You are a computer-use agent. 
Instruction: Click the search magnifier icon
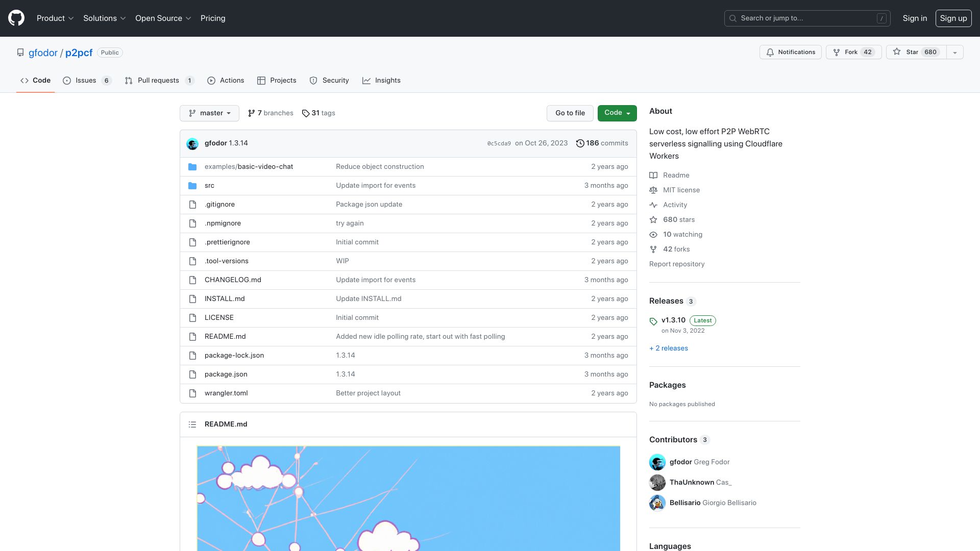point(733,18)
